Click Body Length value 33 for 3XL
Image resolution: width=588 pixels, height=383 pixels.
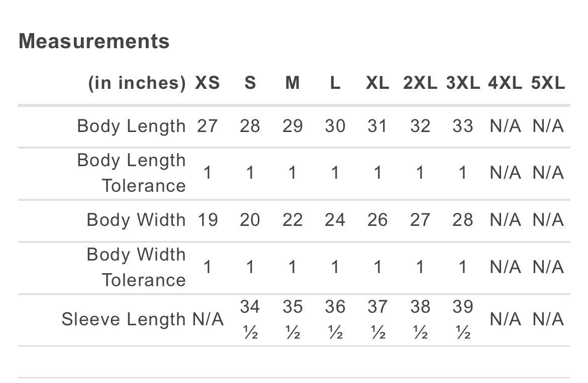pyautogui.click(x=463, y=126)
